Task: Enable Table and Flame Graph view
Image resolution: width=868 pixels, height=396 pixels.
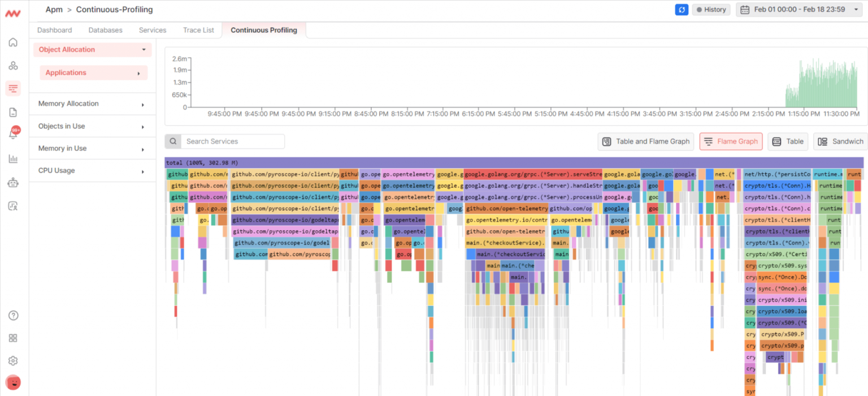Action: 645,141
